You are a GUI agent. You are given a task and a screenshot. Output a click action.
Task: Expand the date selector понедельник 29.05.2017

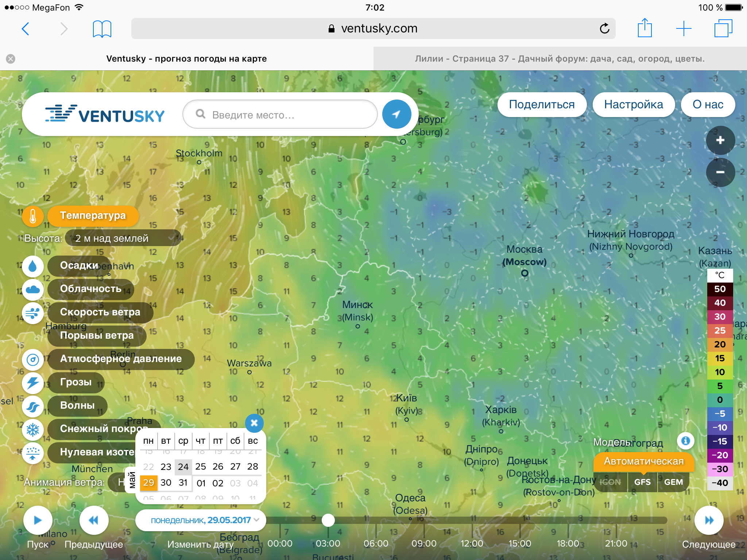click(201, 520)
